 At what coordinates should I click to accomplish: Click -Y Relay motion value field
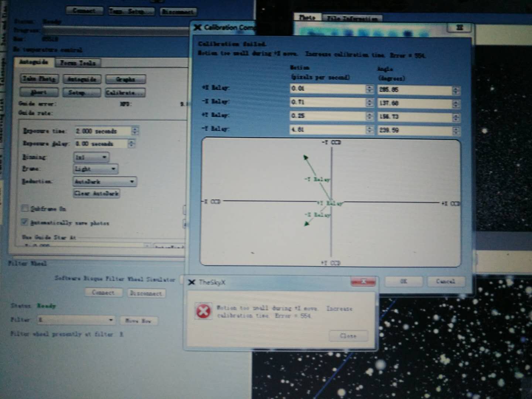tap(328, 130)
